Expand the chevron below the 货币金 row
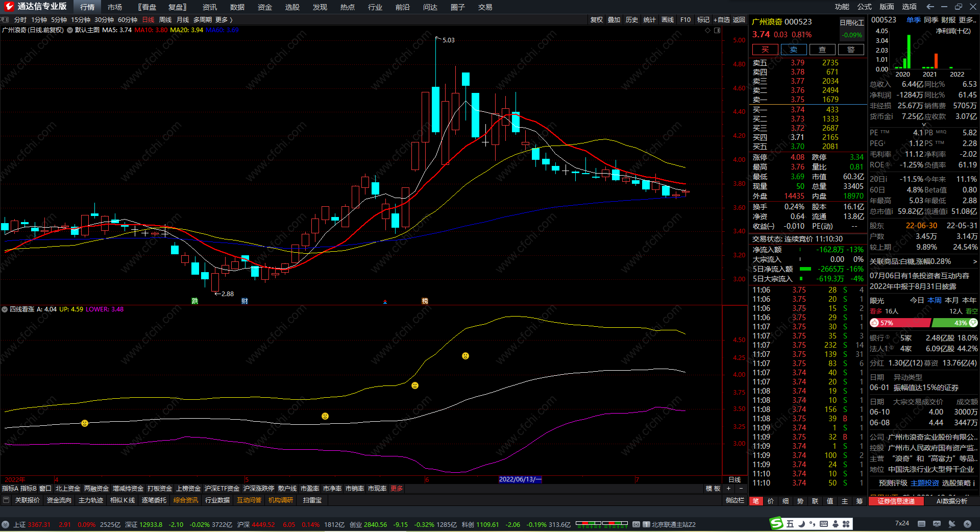 pos(923,124)
